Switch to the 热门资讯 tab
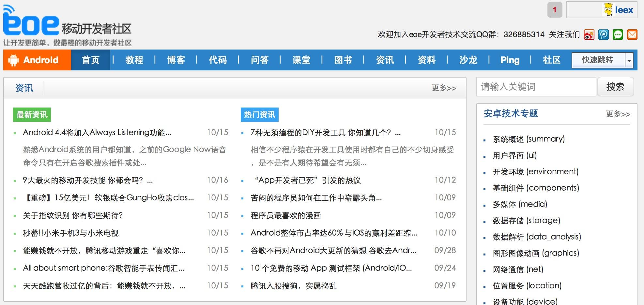Viewport: 644px width, 305px height. point(259,114)
